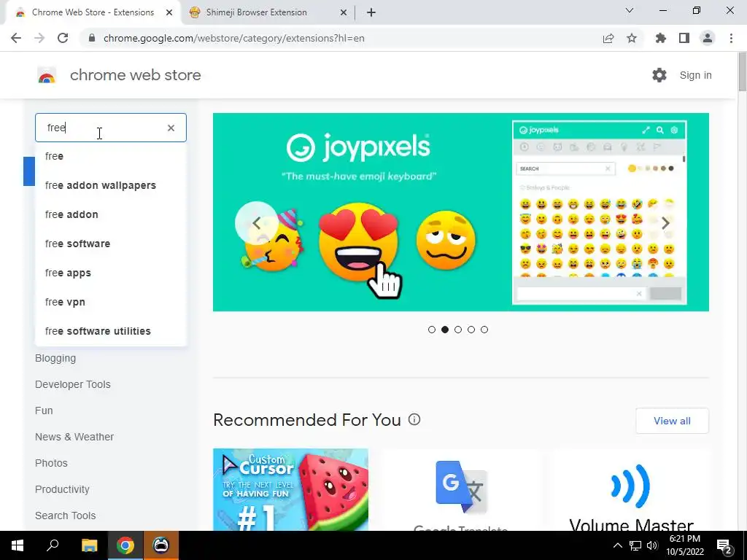Open News & Weather category
The width and height of the screenshot is (747, 560).
tap(74, 437)
